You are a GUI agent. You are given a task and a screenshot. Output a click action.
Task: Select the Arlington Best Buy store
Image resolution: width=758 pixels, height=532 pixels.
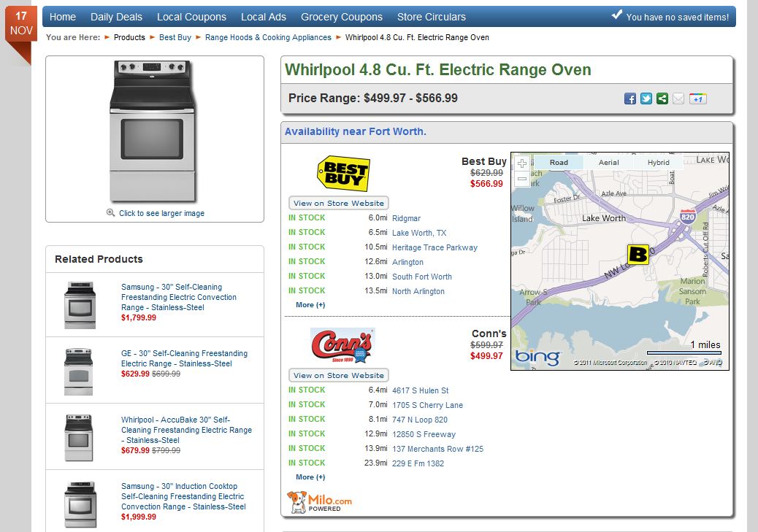[x=407, y=262]
